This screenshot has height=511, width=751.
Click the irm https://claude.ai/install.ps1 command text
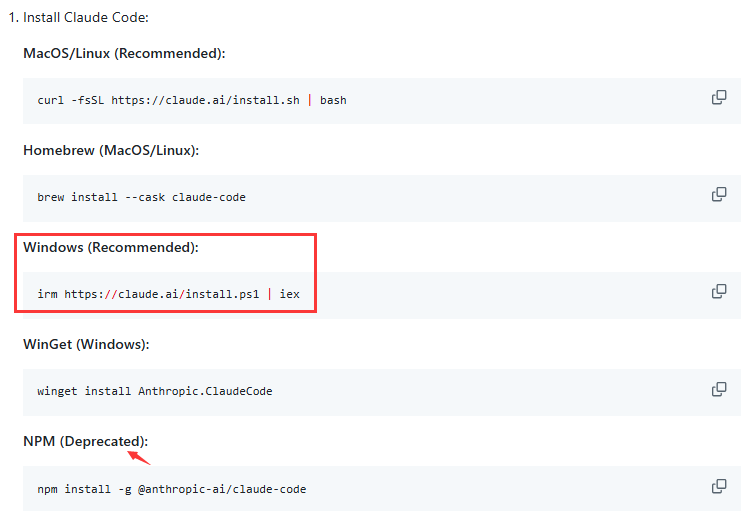pyautogui.click(x=169, y=294)
